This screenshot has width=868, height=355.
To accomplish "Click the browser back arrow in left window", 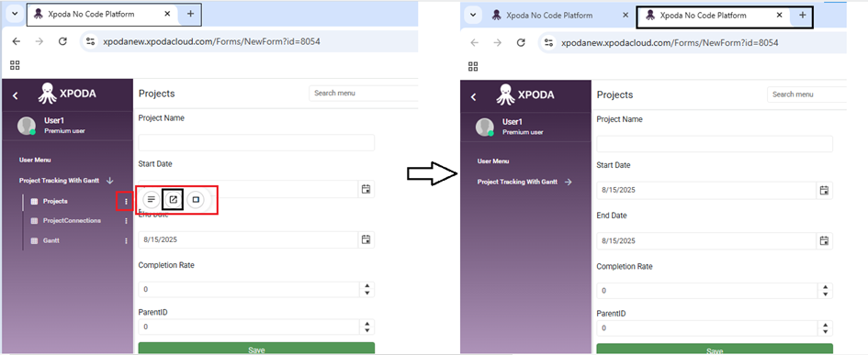I will coord(17,41).
